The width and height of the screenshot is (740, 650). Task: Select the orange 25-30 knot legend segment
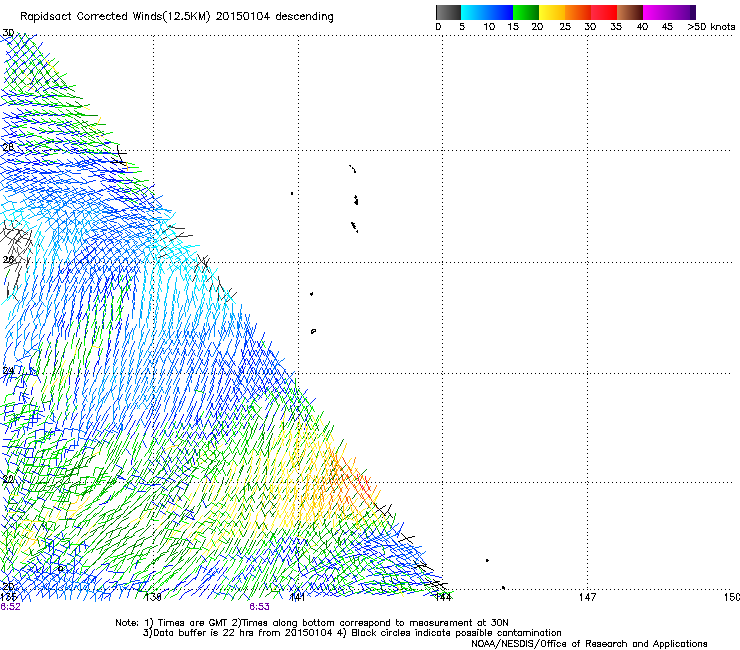click(x=578, y=12)
